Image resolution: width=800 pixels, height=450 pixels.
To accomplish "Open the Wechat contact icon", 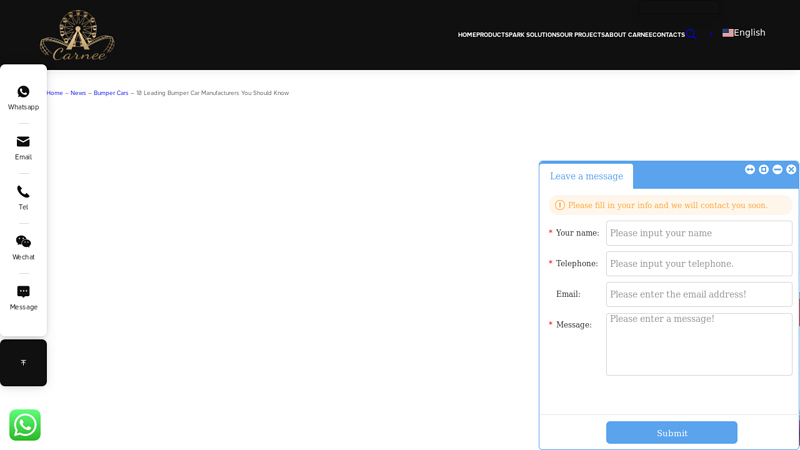I will [23, 242].
